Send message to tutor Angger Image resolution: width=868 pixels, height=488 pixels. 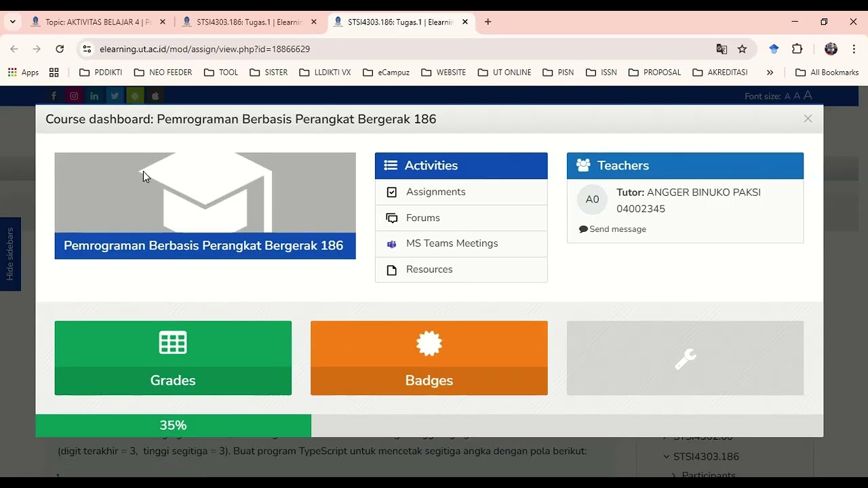(x=612, y=229)
